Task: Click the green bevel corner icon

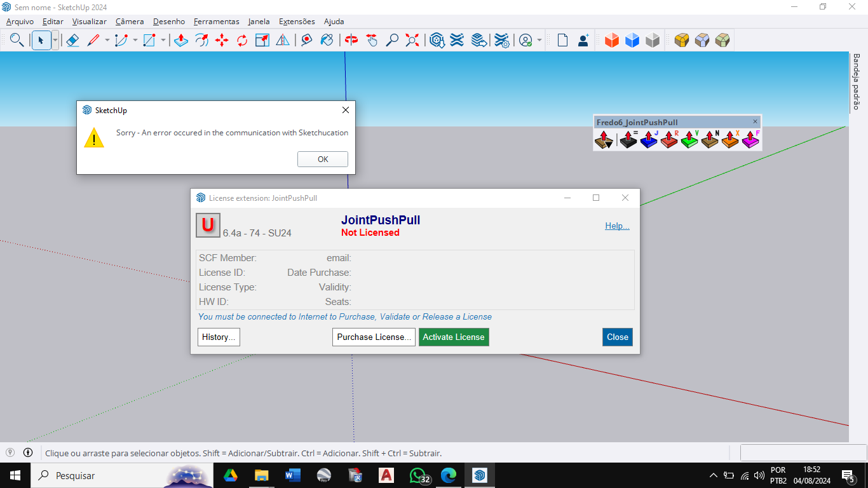Action: [722, 40]
